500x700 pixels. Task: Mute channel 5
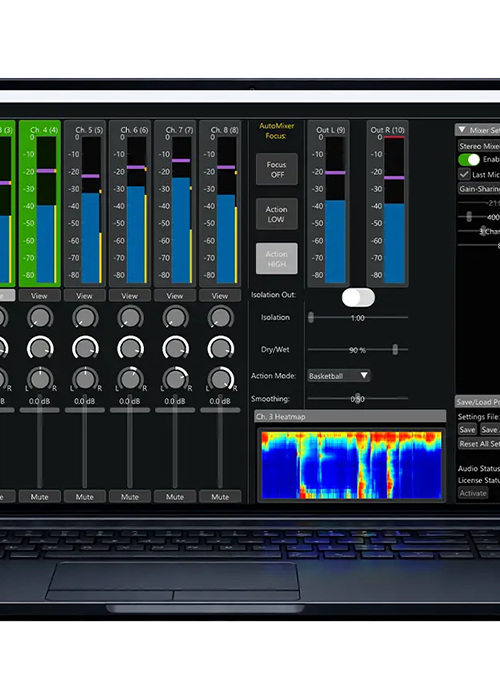tap(84, 496)
